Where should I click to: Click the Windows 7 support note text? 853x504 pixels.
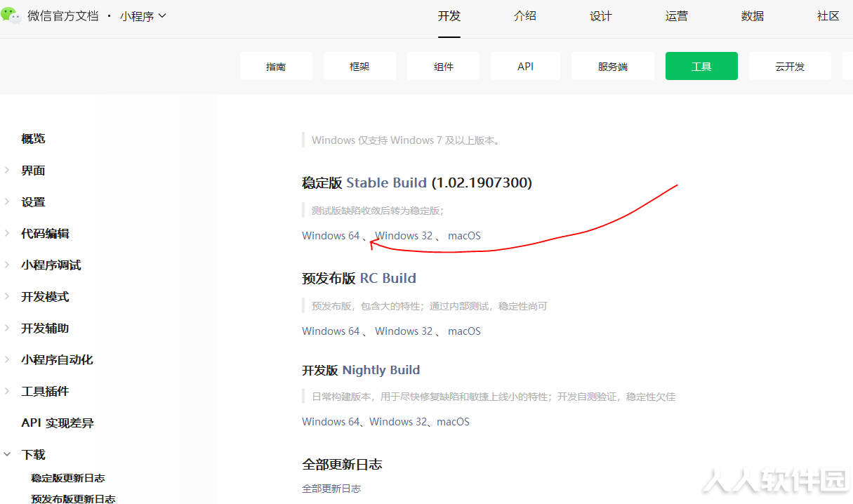[407, 140]
